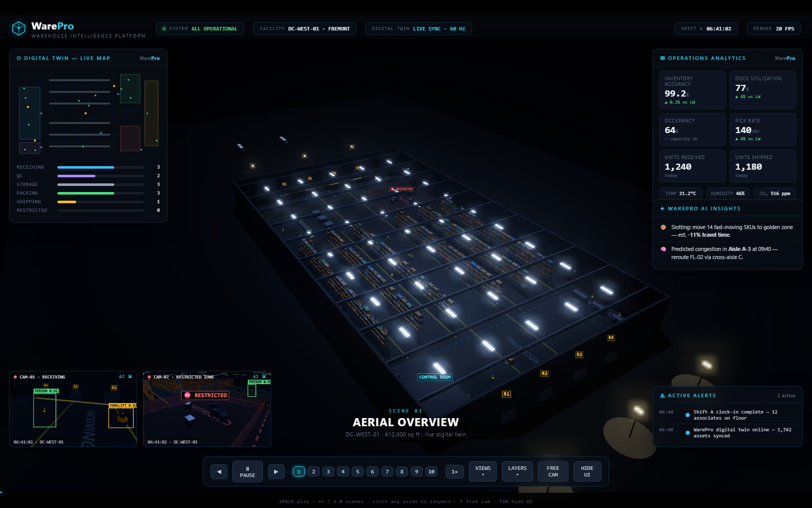Click the Digital Twin live map circle icon

[19, 58]
